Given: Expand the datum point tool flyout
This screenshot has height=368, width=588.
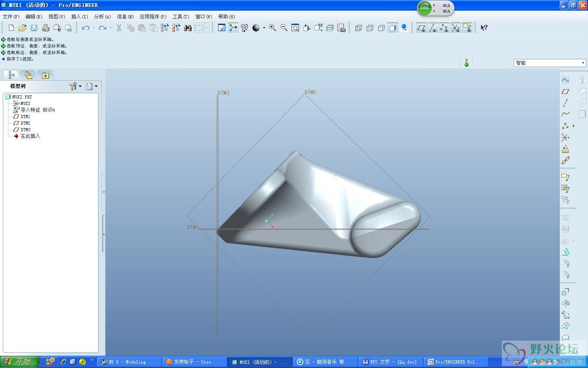Looking at the screenshot, I should pyautogui.click(x=573, y=126).
